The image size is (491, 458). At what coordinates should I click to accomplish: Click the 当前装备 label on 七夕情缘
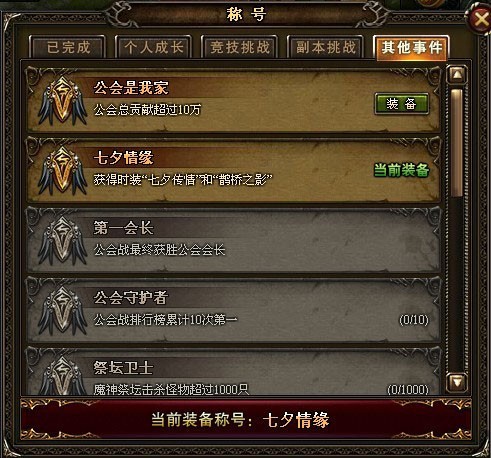coord(401,170)
